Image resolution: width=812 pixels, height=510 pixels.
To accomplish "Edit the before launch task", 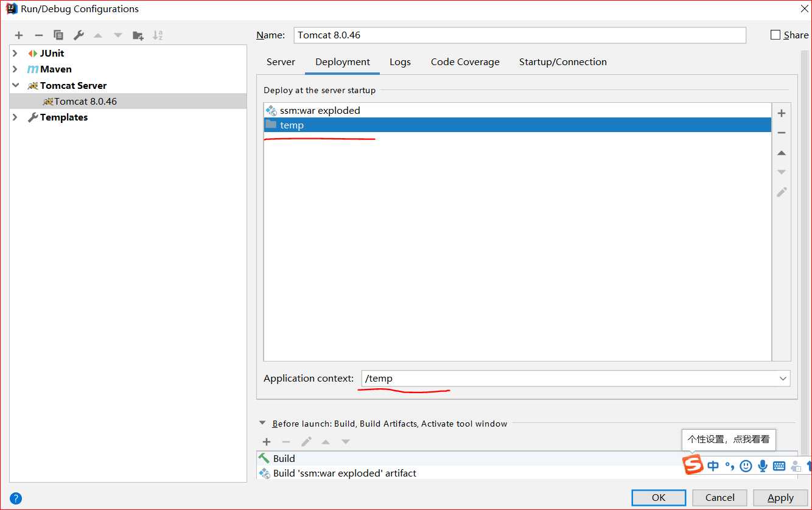I will pyautogui.click(x=306, y=442).
